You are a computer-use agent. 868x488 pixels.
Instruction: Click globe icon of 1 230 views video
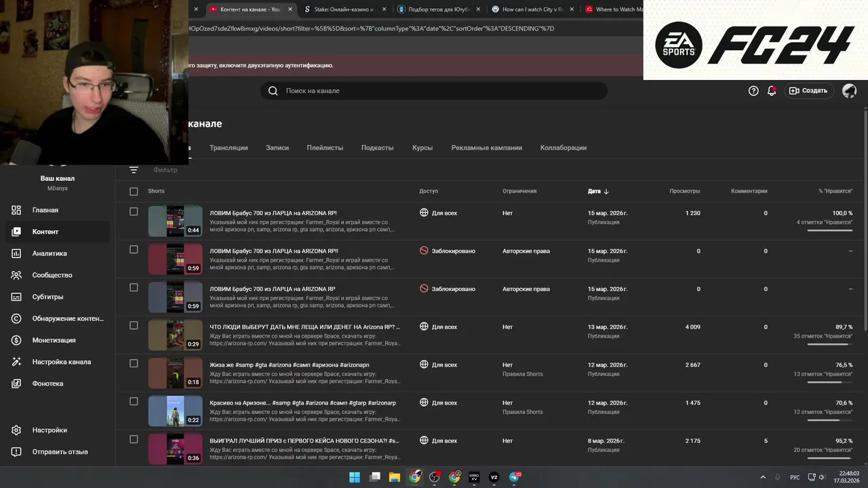click(x=424, y=213)
